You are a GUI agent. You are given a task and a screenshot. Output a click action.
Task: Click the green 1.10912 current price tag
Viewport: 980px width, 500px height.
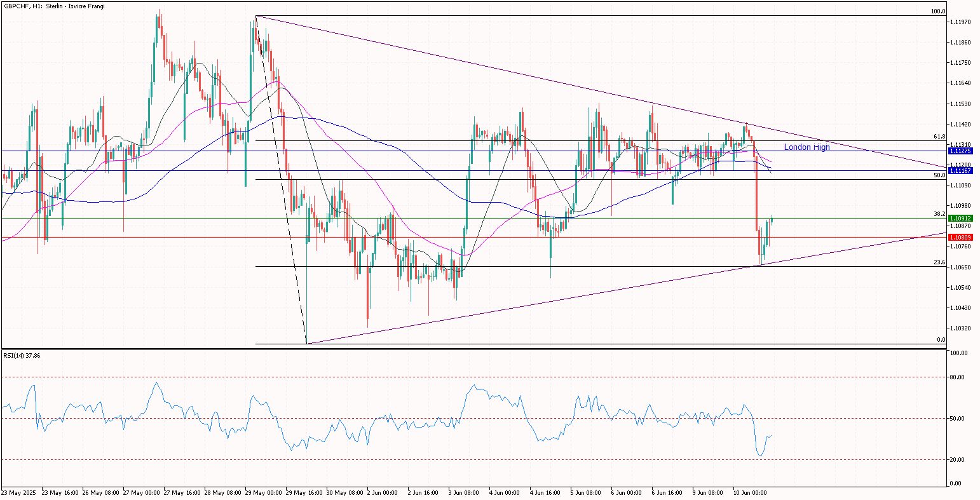click(960, 218)
